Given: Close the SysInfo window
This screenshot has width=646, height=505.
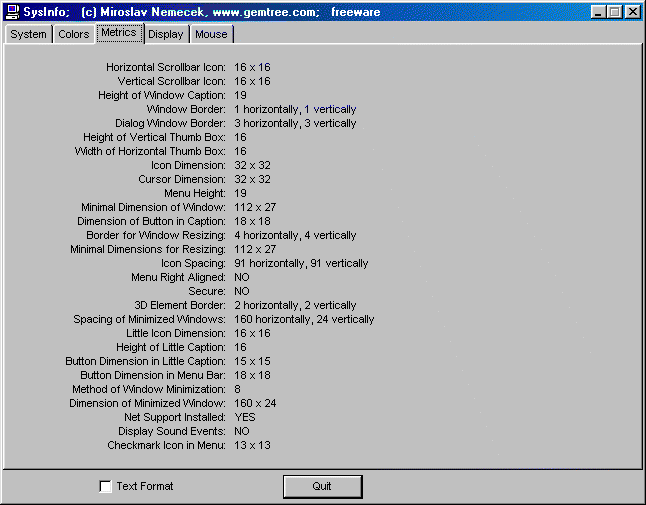Looking at the screenshot, I should tap(633, 12).
